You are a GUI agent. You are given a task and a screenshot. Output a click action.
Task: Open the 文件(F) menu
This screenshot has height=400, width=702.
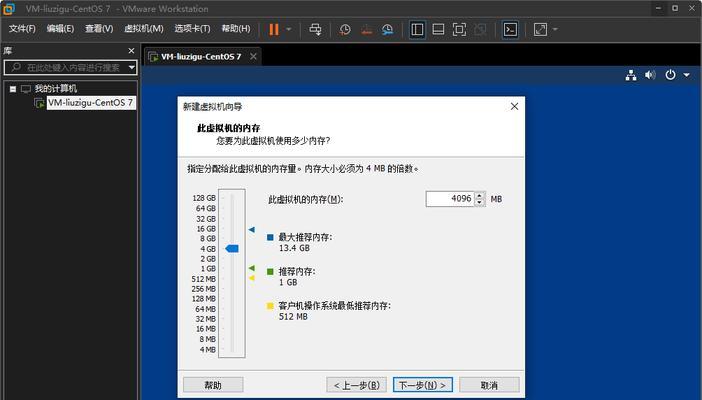(x=22, y=29)
